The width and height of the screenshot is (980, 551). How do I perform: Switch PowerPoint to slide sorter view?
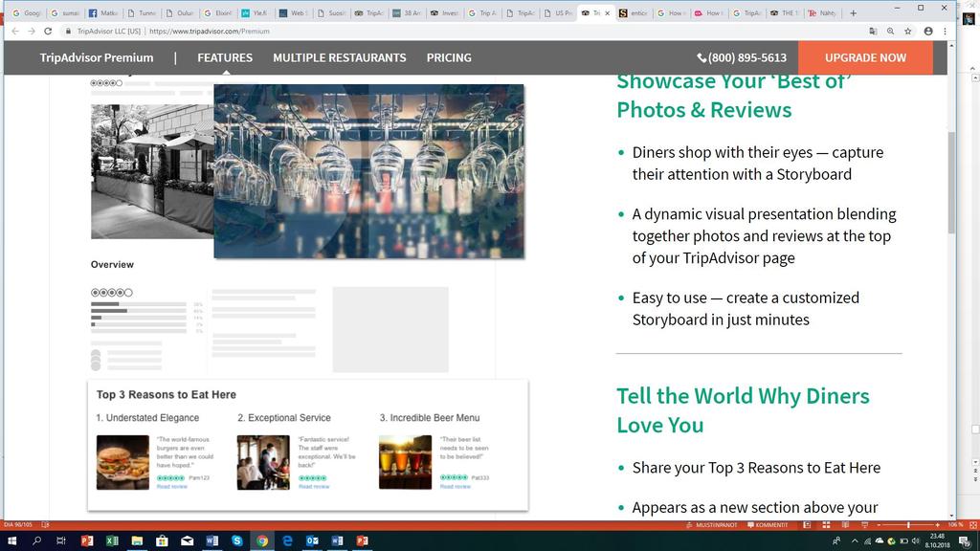(x=826, y=525)
